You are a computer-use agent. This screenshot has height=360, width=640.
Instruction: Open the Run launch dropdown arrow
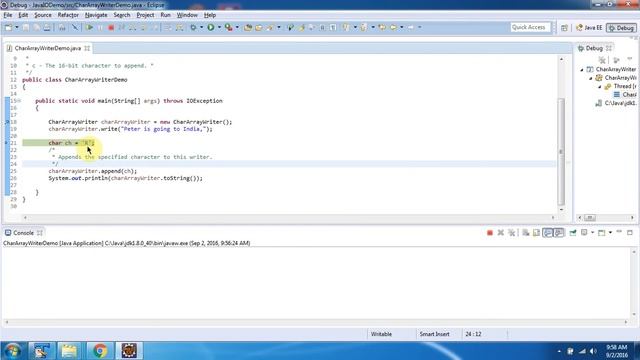pyautogui.click(x=219, y=27)
